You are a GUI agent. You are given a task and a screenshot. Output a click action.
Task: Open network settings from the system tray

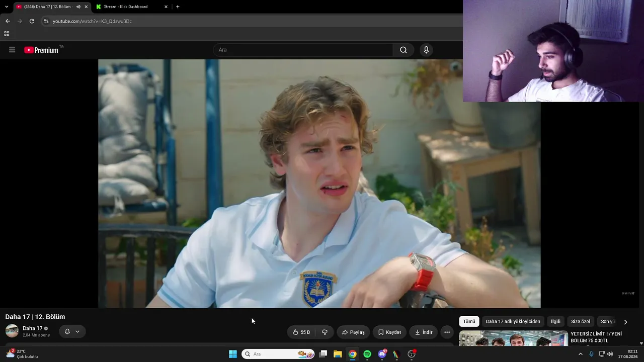tap(602, 354)
